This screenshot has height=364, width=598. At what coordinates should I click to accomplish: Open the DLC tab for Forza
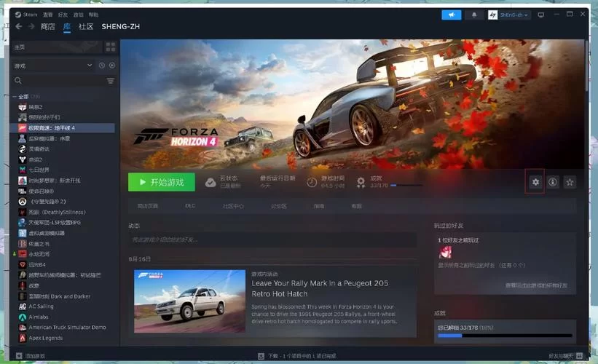(x=190, y=206)
